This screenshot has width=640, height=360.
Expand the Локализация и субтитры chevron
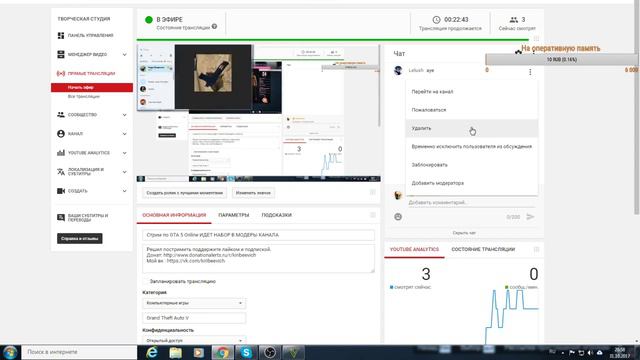(124, 171)
